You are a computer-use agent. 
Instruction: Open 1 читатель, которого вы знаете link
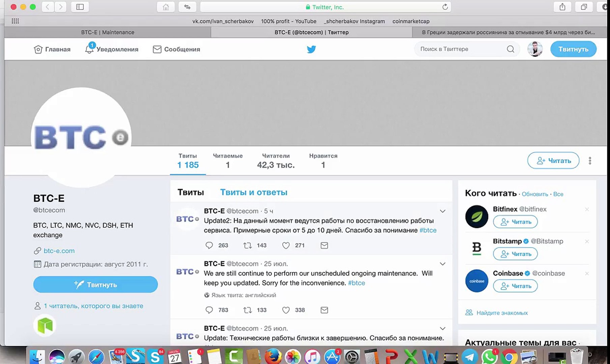click(x=93, y=306)
